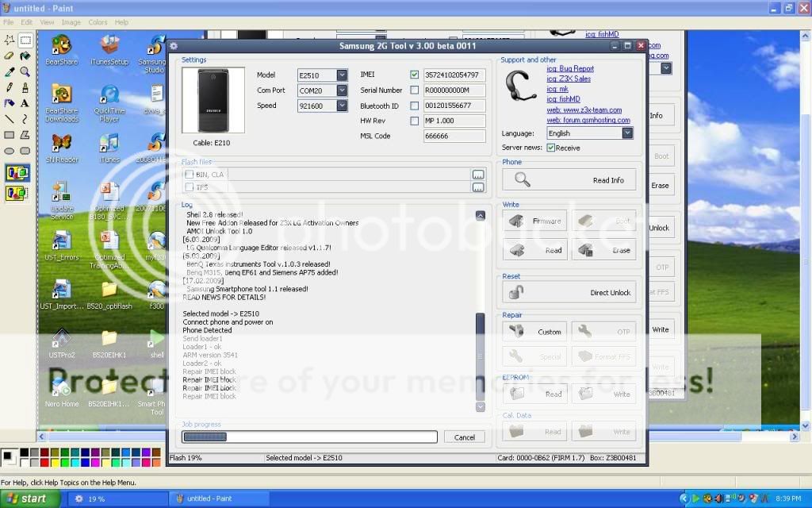Viewport: 812px width, 508px height.
Task: Open the web: www.z3x-team.com link
Action: [584, 110]
